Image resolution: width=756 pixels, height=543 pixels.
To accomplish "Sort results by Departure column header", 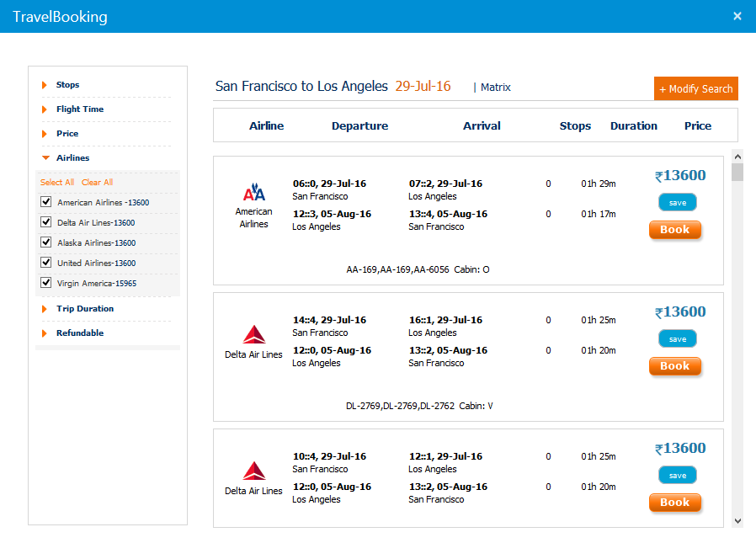I will [359, 126].
